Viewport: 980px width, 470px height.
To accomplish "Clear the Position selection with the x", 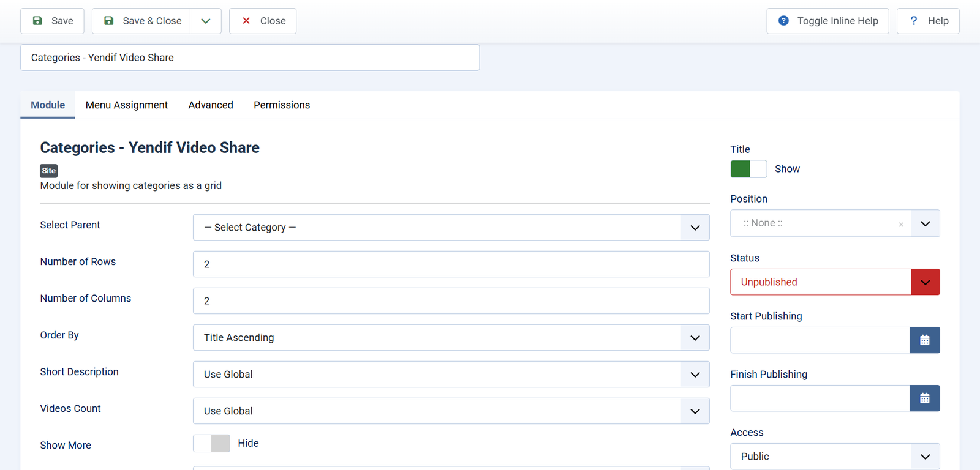I will [x=901, y=225].
